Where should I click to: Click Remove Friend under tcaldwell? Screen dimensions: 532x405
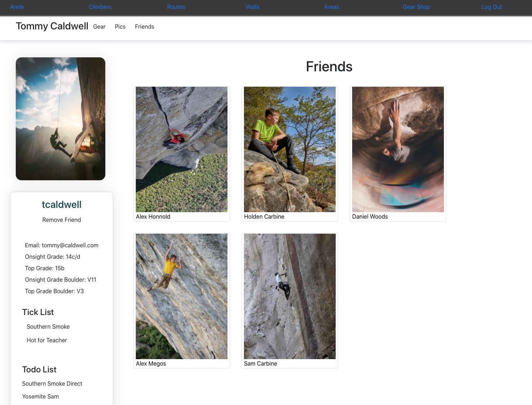pos(62,220)
